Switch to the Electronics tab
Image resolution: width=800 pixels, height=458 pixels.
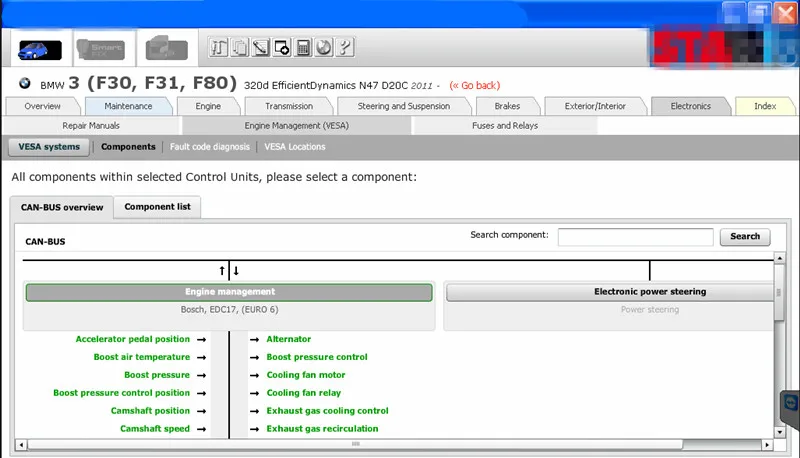coord(690,106)
